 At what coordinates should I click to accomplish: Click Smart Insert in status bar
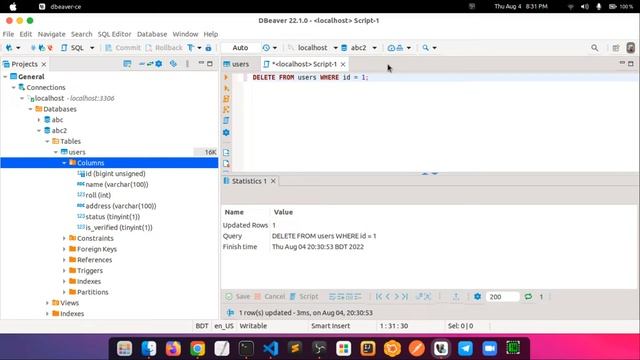331,326
